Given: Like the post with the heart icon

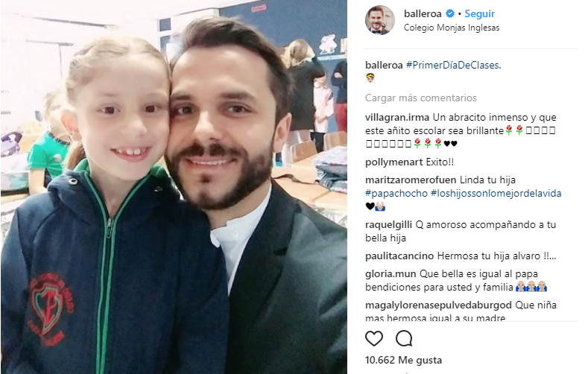Looking at the screenshot, I should coord(374,338).
